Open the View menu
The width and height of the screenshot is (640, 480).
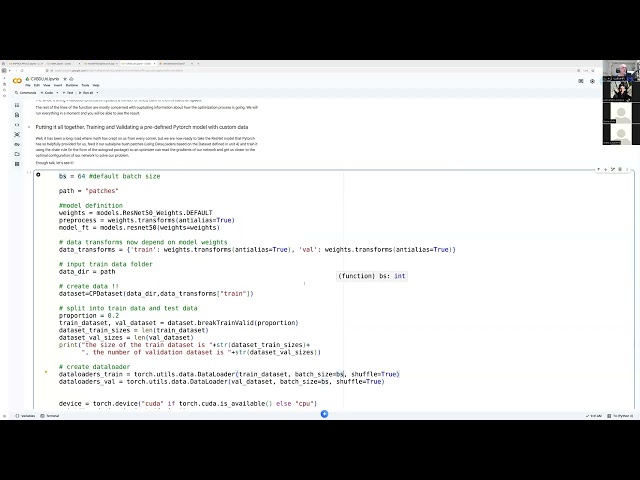tap(47, 85)
